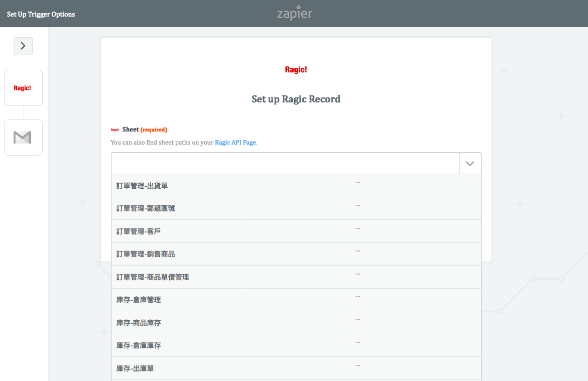The height and width of the screenshot is (381, 588).
Task: Toggle the Sheet dropdown chevron
Action: tap(470, 163)
